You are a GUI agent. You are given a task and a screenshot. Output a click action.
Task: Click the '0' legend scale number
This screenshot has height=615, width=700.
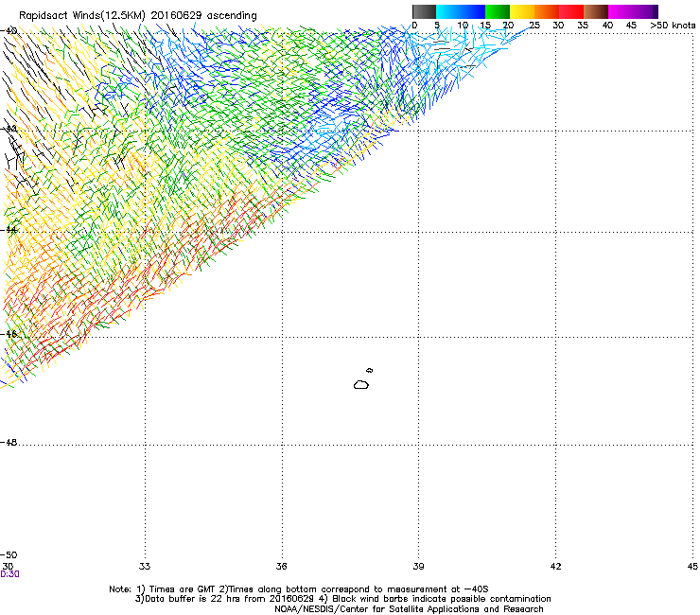click(x=414, y=26)
